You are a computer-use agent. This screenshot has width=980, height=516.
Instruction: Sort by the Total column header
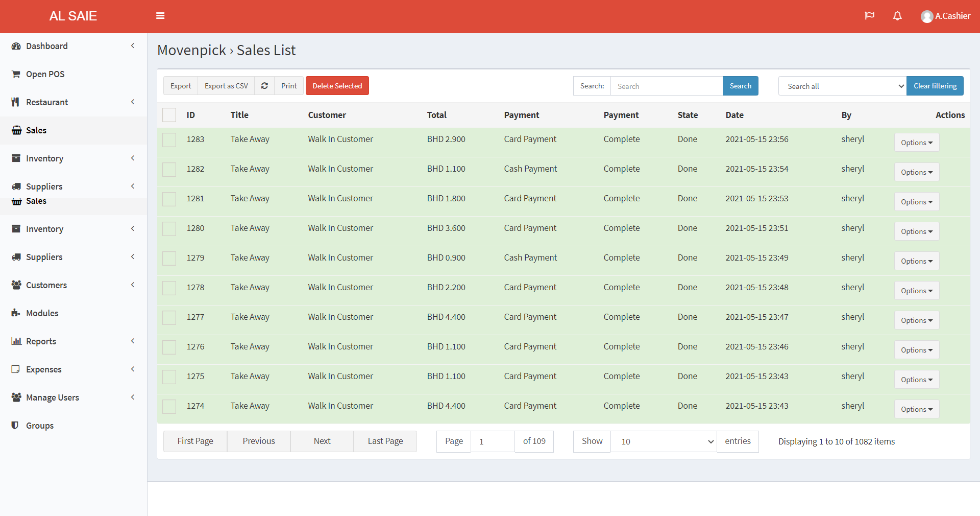coord(437,115)
